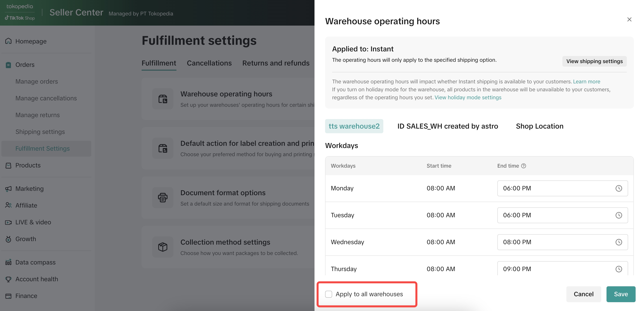
Task: Click the Document format options printer icon
Action: [163, 197]
